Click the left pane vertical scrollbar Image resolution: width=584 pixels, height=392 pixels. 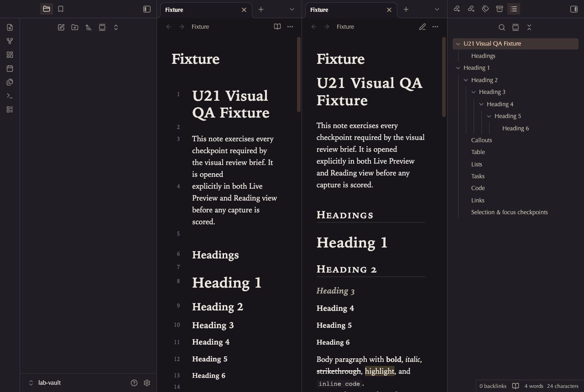[299, 75]
